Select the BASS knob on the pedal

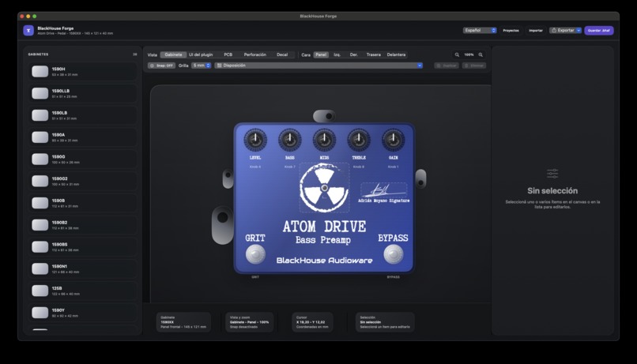[x=290, y=140]
